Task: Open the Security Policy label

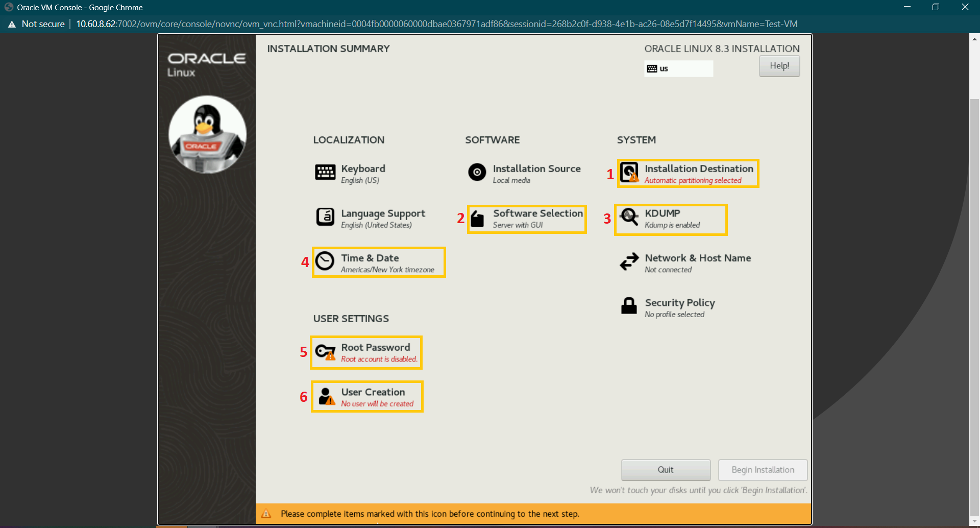Action: [680, 303]
